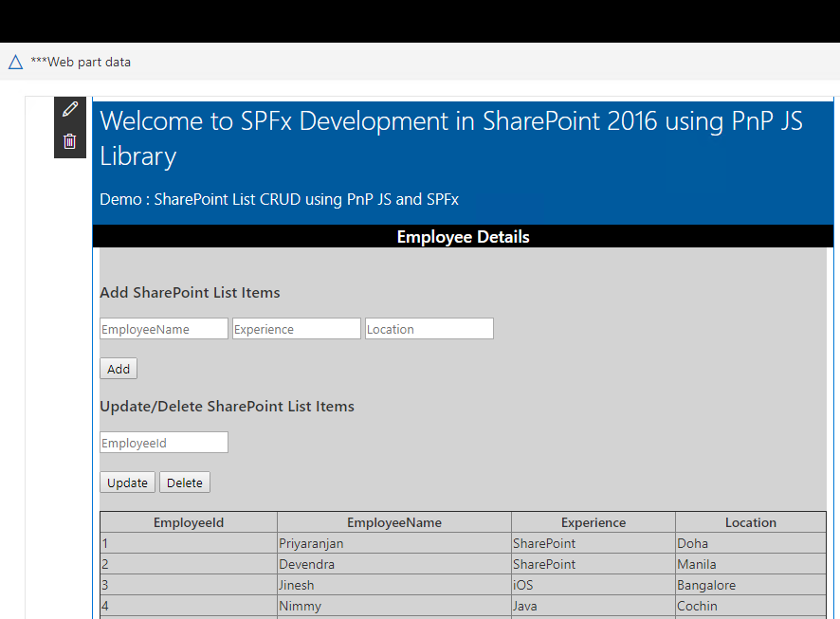Click the edit web part pencil icon
The height and width of the screenshot is (619, 840).
coord(70,109)
